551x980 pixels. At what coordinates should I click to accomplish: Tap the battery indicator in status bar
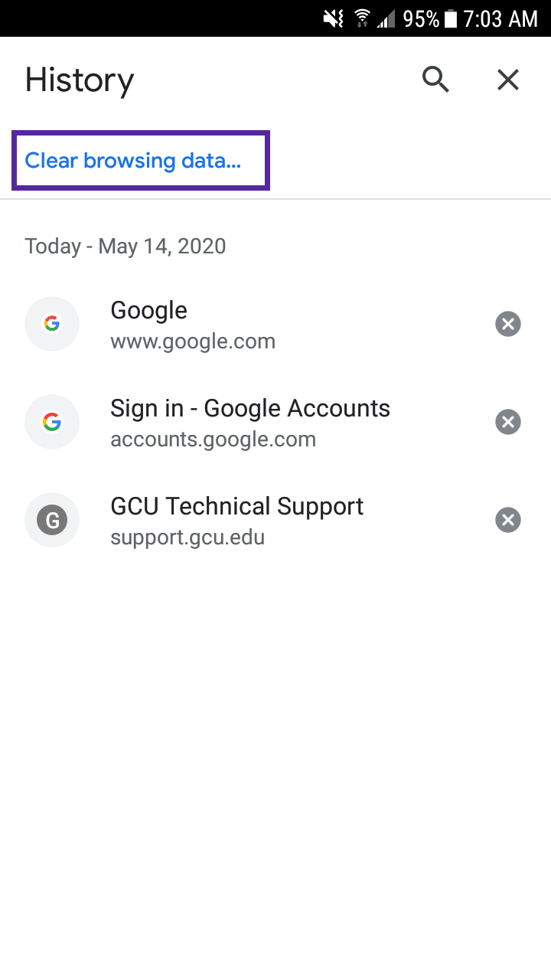[451, 18]
